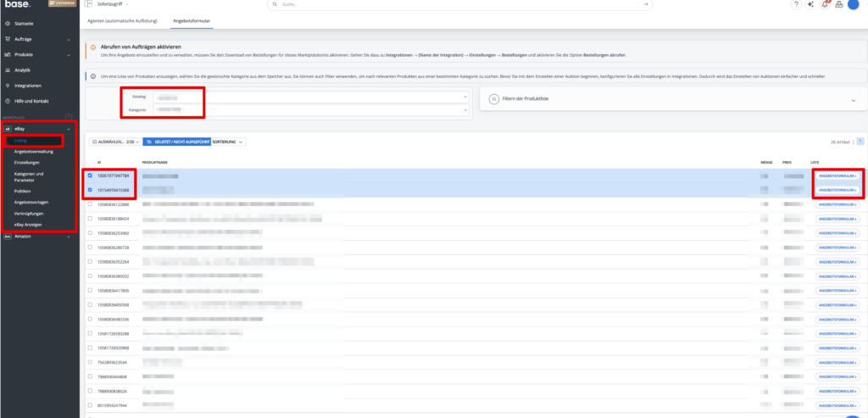
Task: Click into the Suche search field
Action: (459, 4)
